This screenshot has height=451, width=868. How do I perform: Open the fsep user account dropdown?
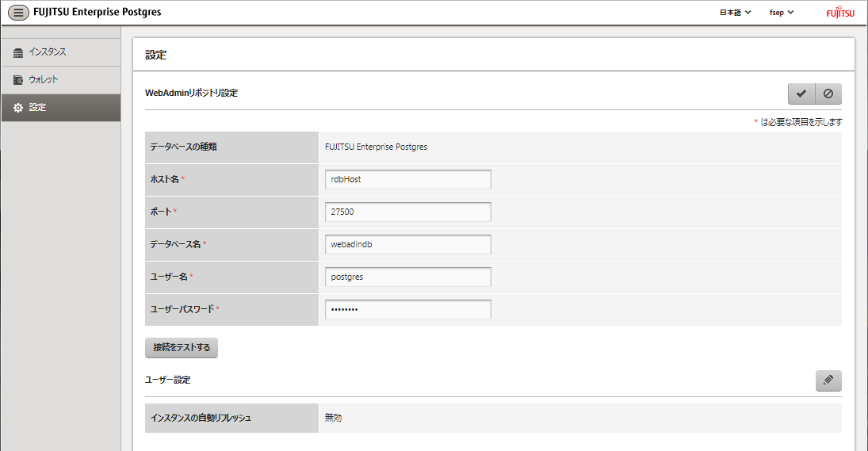click(x=781, y=12)
